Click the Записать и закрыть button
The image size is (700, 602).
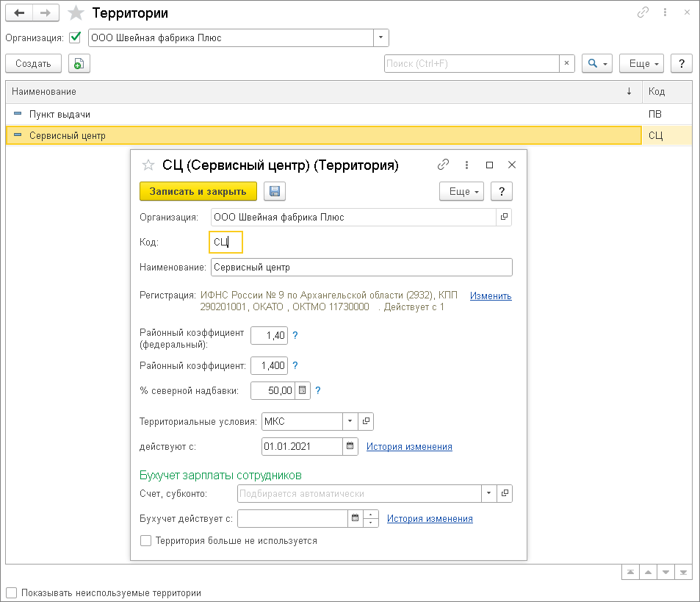198,191
